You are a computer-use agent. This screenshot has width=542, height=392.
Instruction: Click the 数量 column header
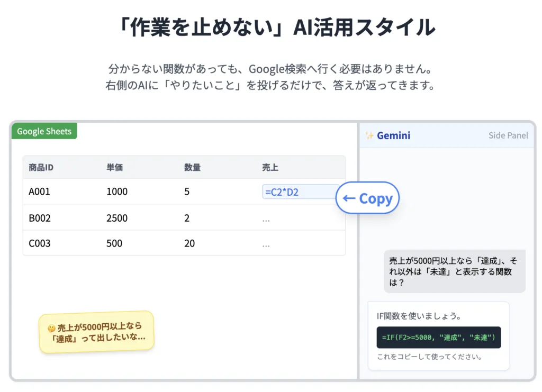coord(192,167)
